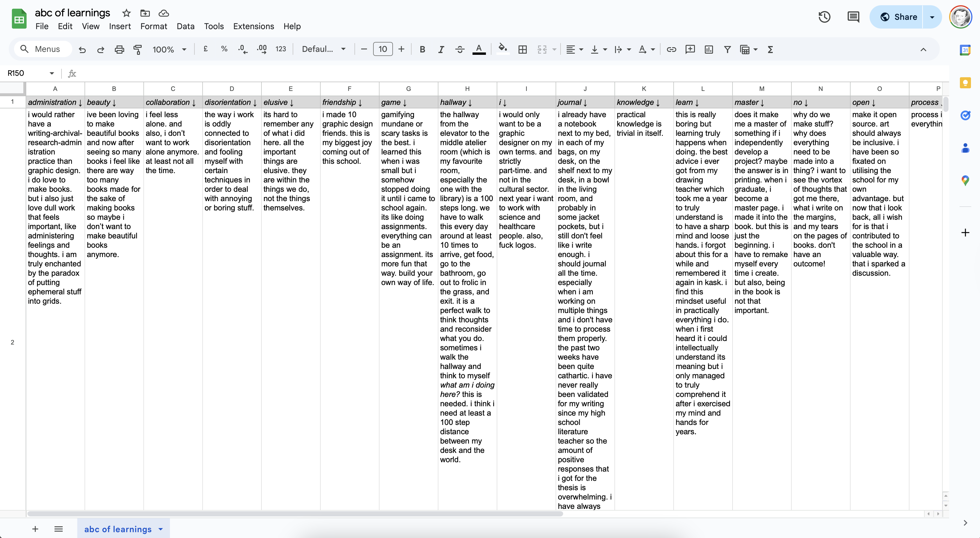Click the paint format roller icon
This screenshot has height=538, width=980.
pyautogui.click(x=138, y=50)
